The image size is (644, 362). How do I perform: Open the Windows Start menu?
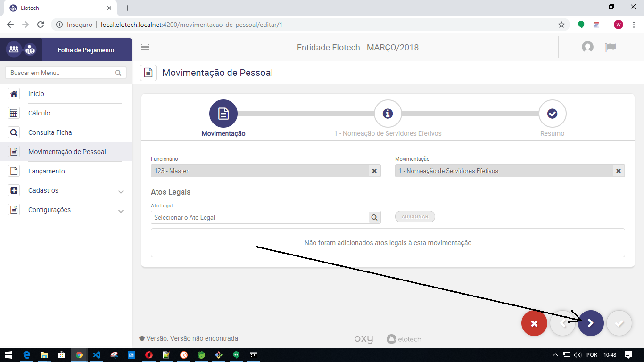8,355
